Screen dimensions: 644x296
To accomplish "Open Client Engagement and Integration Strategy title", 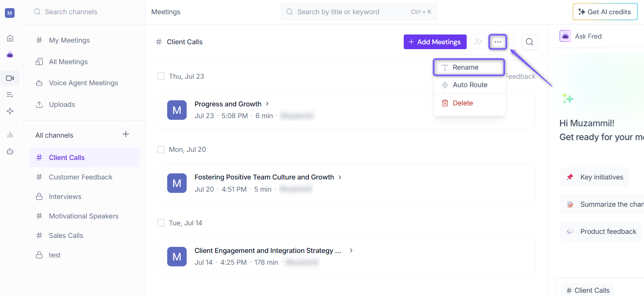I will (x=268, y=251).
